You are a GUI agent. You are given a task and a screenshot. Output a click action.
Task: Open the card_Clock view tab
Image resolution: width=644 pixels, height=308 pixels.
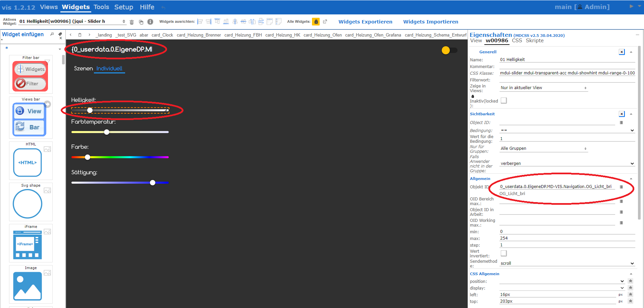[162, 35]
